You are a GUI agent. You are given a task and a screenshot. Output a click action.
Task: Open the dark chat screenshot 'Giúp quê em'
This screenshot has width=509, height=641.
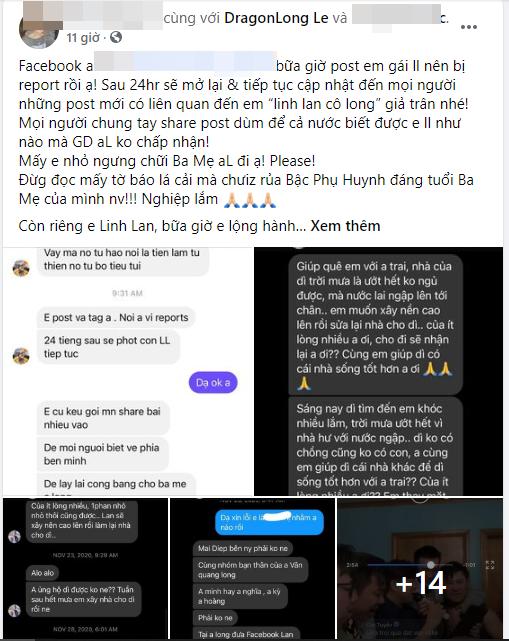pyautogui.click(x=379, y=371)
